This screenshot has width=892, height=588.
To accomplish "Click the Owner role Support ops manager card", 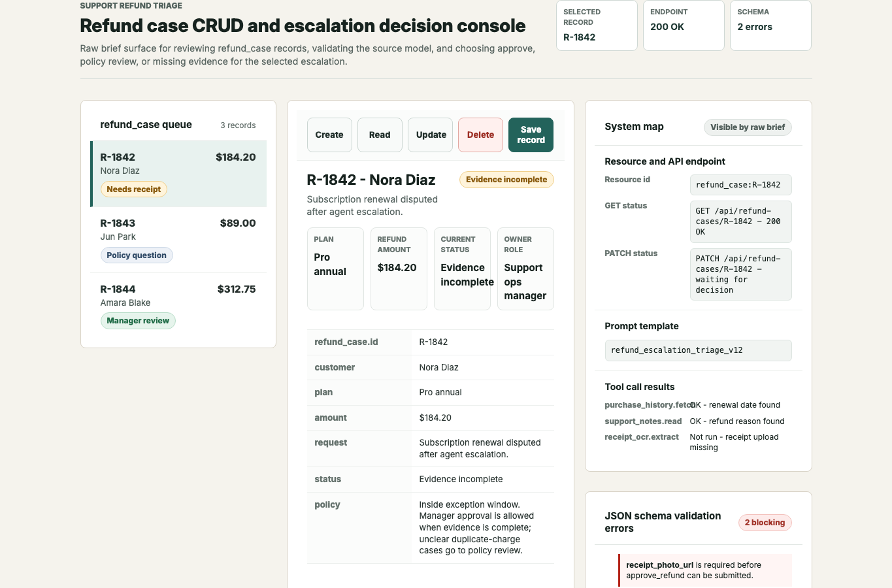I will pos(525,269).
